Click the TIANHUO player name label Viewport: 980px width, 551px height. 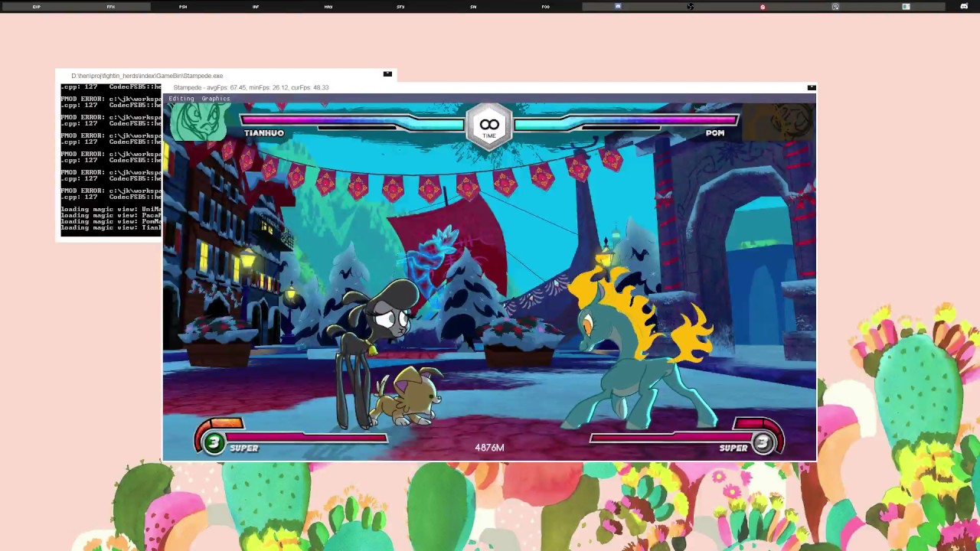point(264,133)
